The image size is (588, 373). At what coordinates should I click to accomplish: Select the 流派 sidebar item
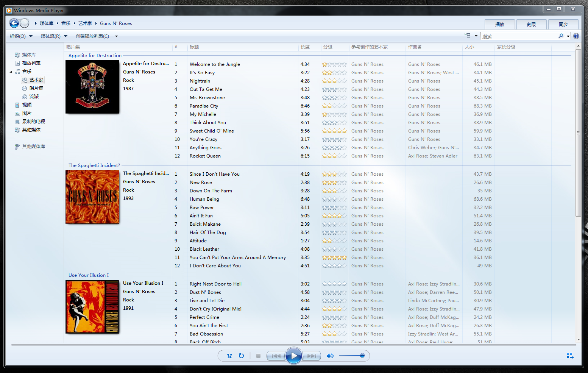point(34,97)
